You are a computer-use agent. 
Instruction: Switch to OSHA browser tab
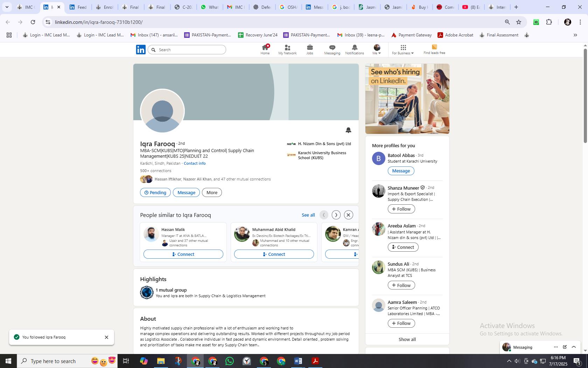[x=288, y=7]
